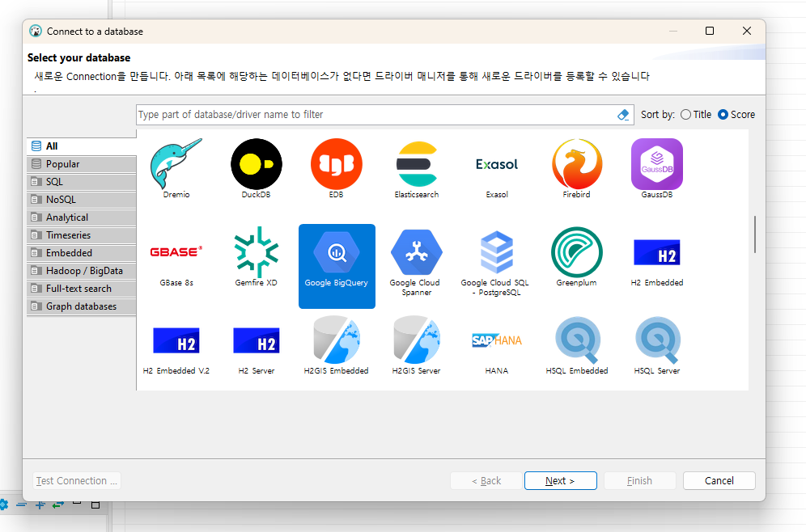
Task: Choose the Exasol database icon
Action: [497, 164]
